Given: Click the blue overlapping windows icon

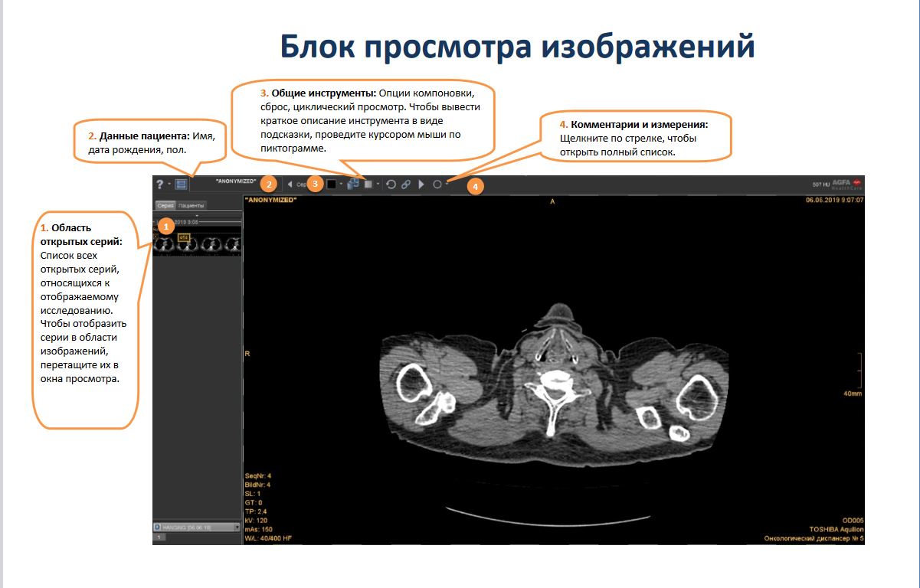Looking at the screenshot, I should (353, 185).
